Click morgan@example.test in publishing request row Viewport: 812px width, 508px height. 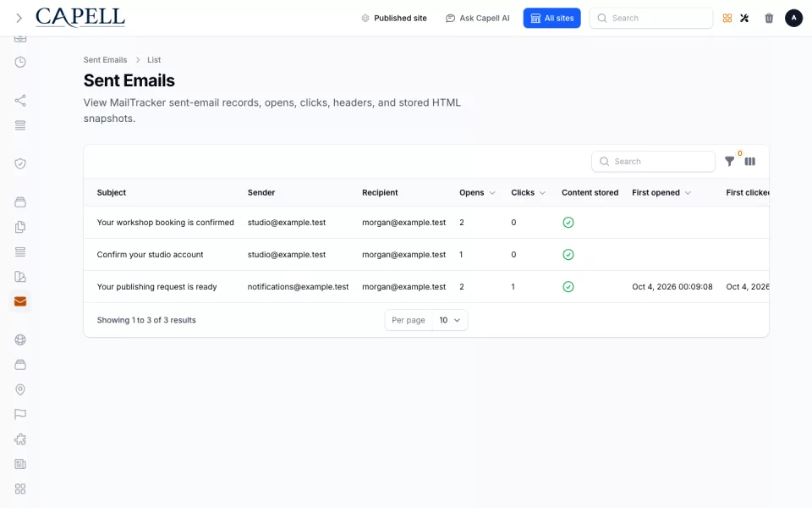point(404,287)
